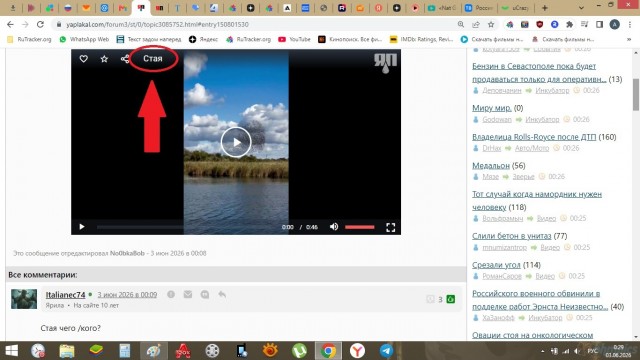Viewport: 640px width, 360px height.
Task: Switch to the Россия browser tab
Action: coord(479,8)
